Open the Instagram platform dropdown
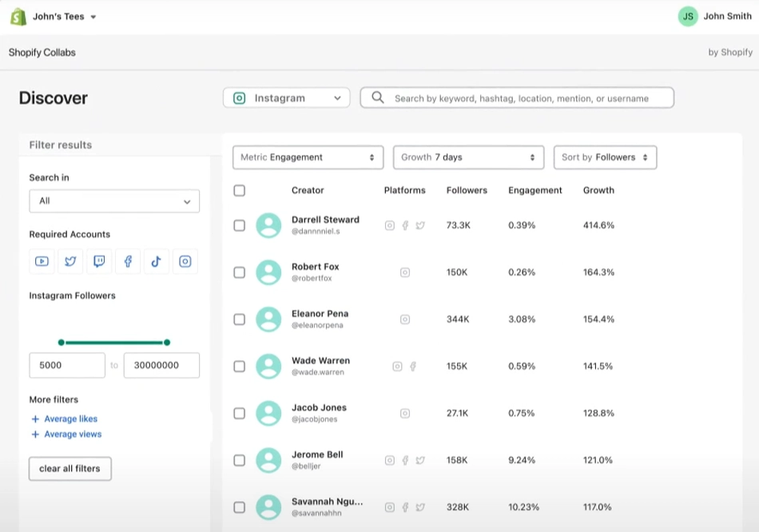 pyautogui.click(x=286, y=98)
